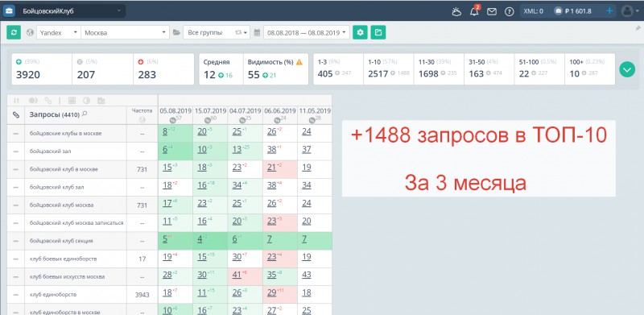The image size is (644, 315).
Task: Click the blue plus to top up balance
Action: tap(609, 11)
